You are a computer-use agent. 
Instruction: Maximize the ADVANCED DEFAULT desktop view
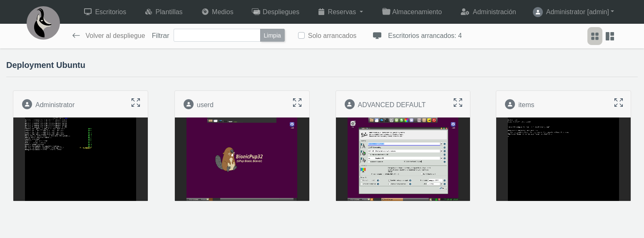pyautogui.click(x=458, y=103)
